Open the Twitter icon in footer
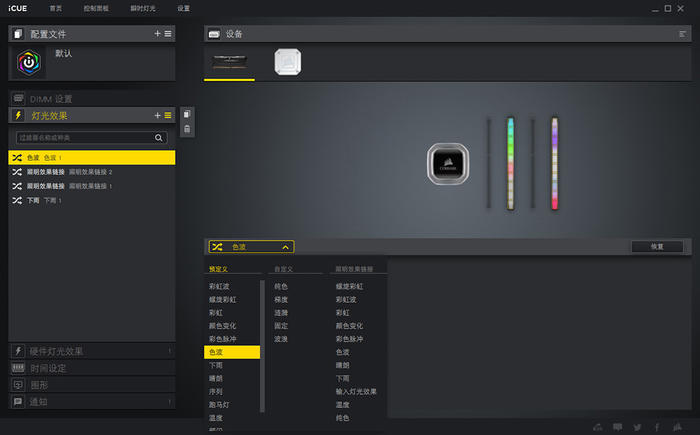Viewport: 700px width, 435px height. coord(638,427)
